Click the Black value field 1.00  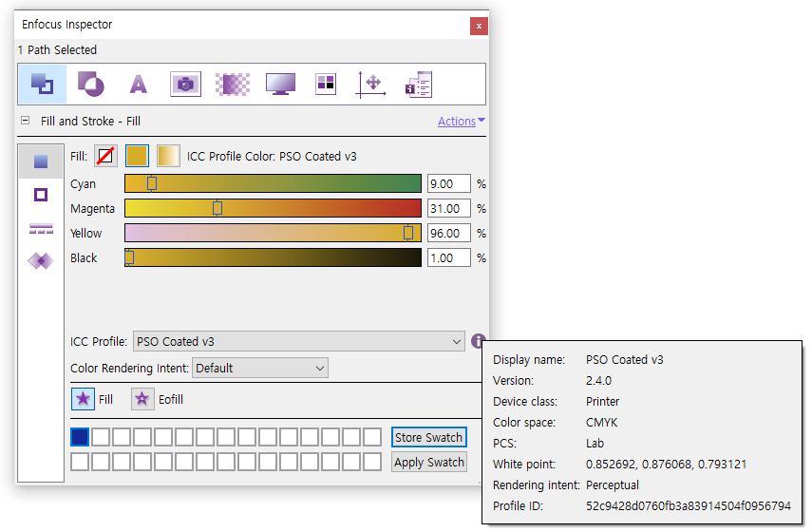click(449, 257)
